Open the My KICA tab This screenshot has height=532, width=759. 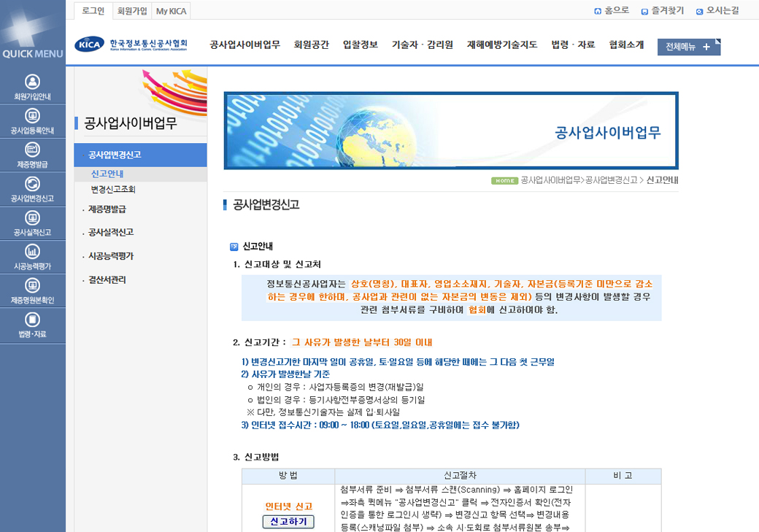pos(172,10)
